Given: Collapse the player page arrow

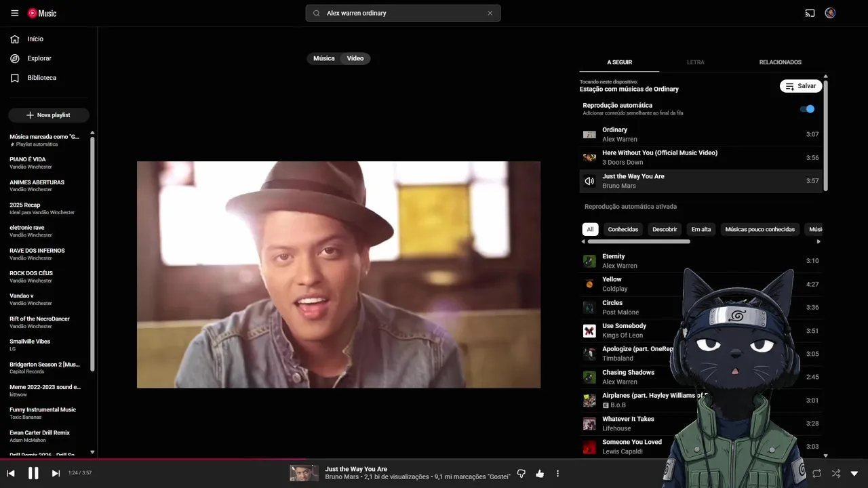Looking at the screenshot, I should tap(854, 473).
